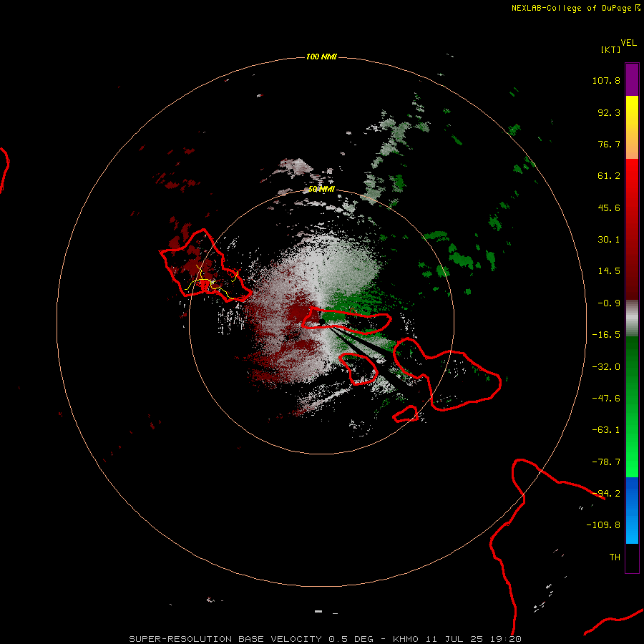This screenshot has width=644, height=644.
Task: Select the -32.0 scale value
Action: tap(606, 367)
